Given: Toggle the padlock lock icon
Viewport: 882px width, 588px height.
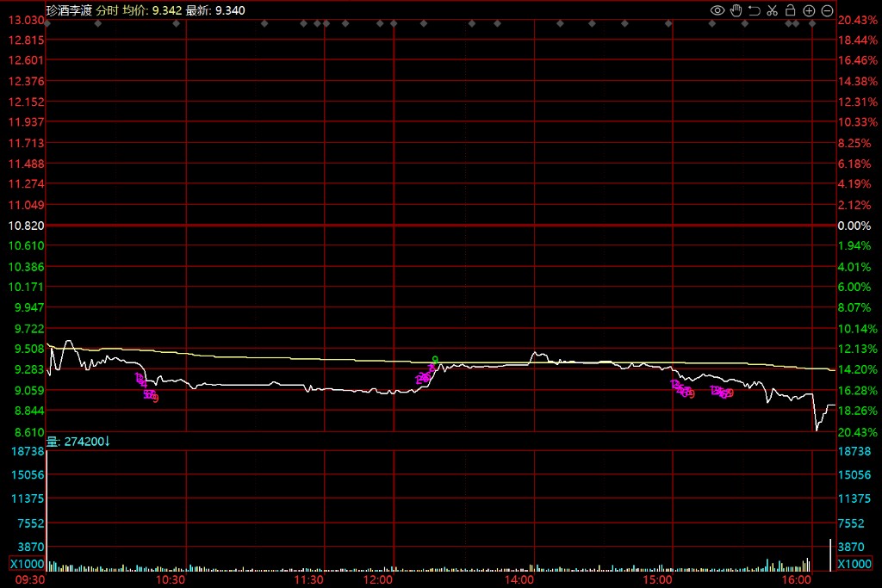Looking at the screenshot, I should [x=790, y=10].
